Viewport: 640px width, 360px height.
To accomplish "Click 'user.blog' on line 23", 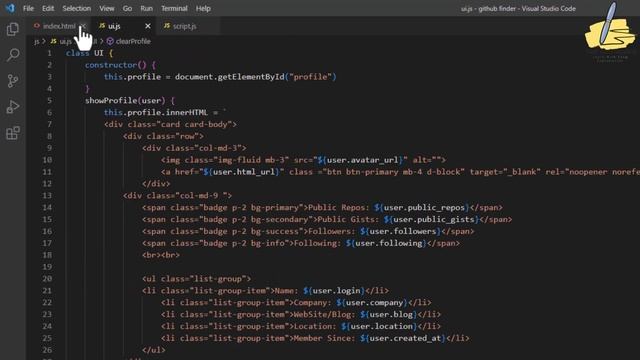I will click(x=391, y=314).
